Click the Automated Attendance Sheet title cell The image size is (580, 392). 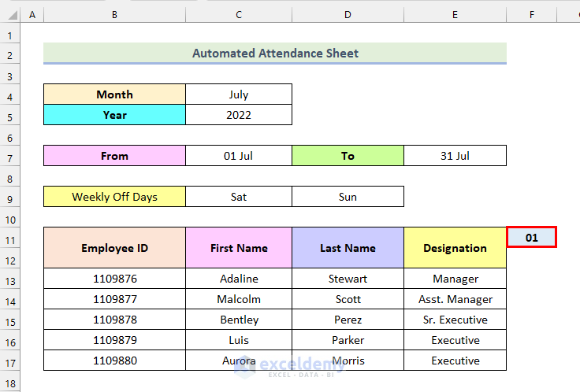pos(275,54)
